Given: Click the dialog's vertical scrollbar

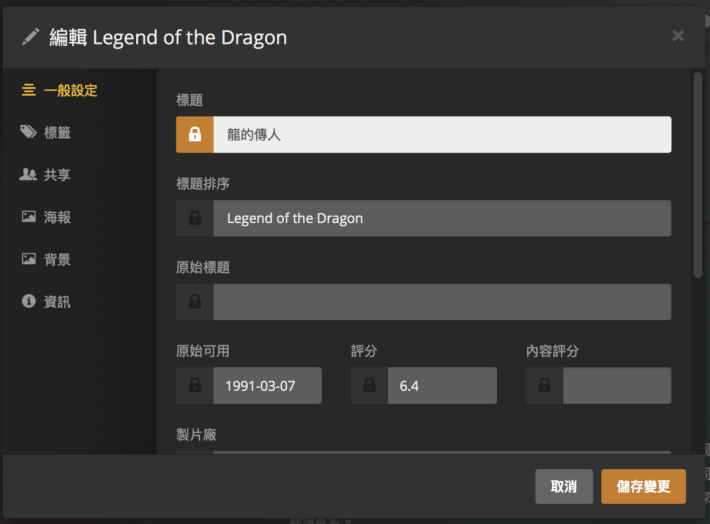Looking at the screenshot, I should click(697, 175).
